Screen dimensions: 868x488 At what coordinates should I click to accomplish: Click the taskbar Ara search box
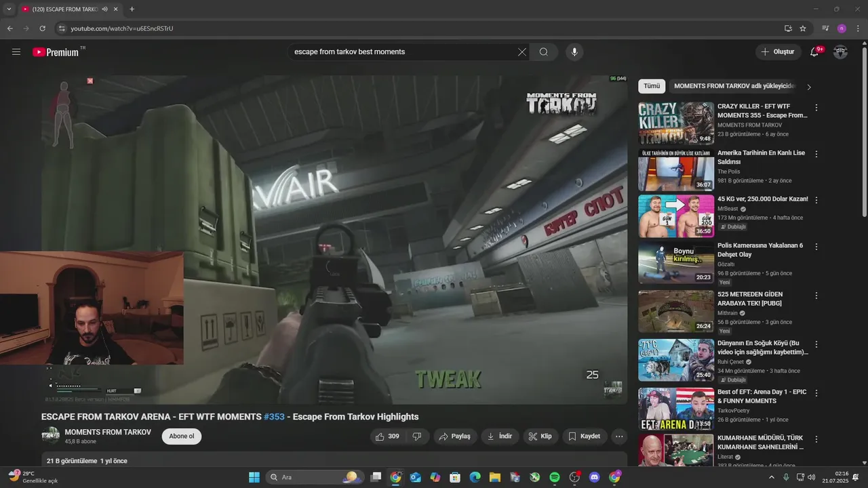click(315, 477)
